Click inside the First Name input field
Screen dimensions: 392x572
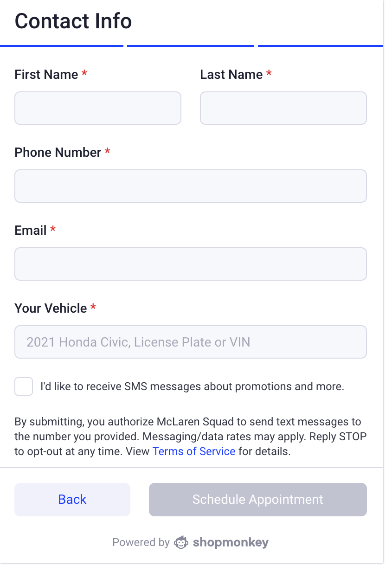97,108
